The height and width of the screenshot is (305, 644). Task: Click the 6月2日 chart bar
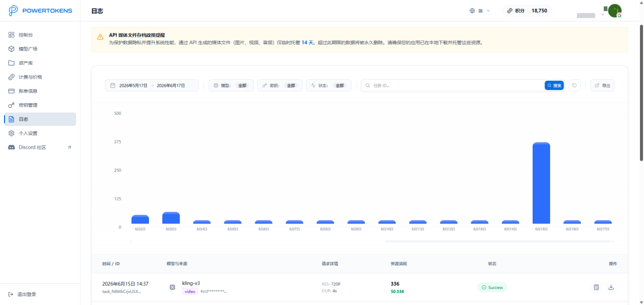tap(140, 219)
